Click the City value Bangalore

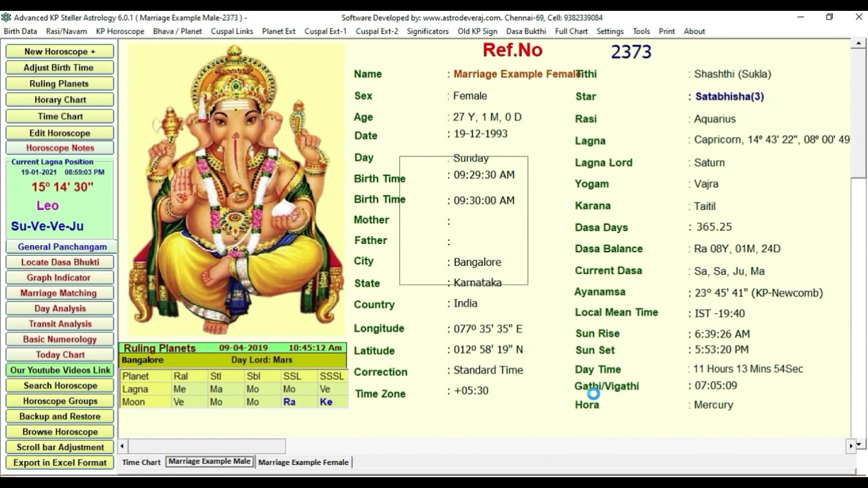pos(477,262)
